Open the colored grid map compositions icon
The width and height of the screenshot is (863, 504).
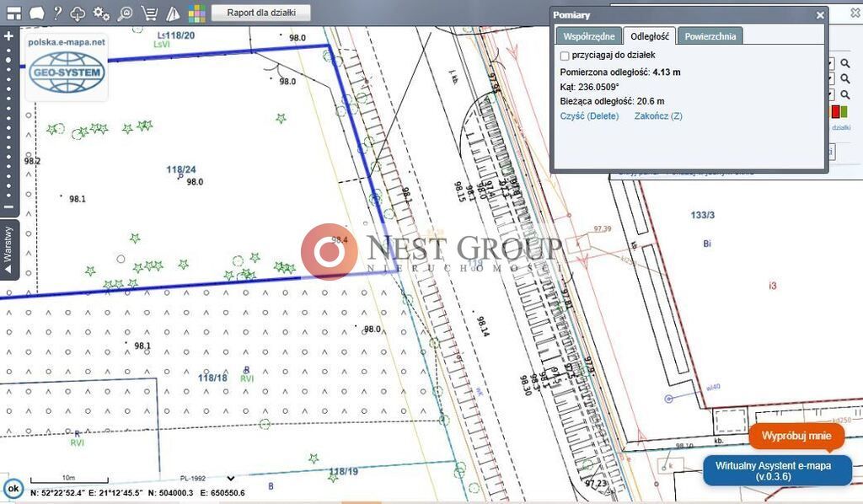tap(196, 13)
